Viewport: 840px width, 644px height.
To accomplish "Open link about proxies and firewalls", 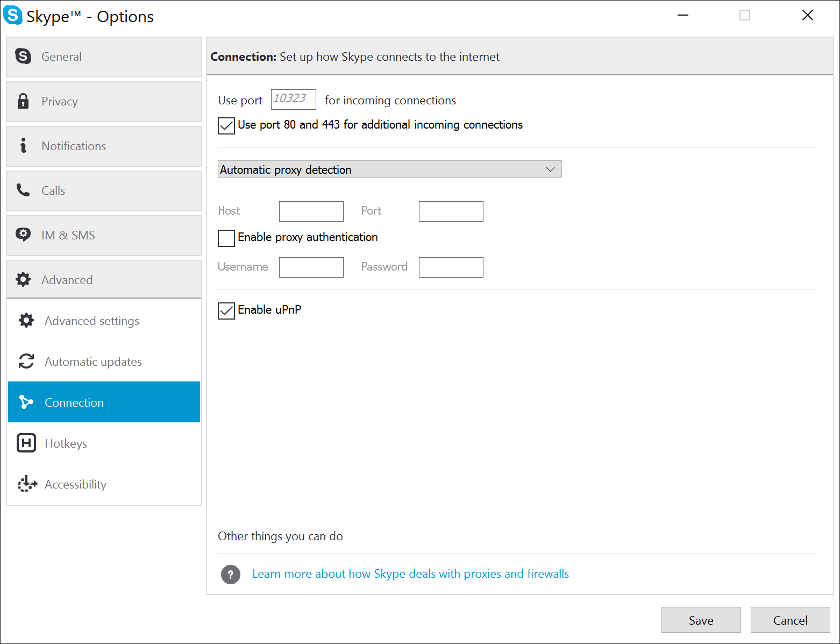I will tap(410, 574).
